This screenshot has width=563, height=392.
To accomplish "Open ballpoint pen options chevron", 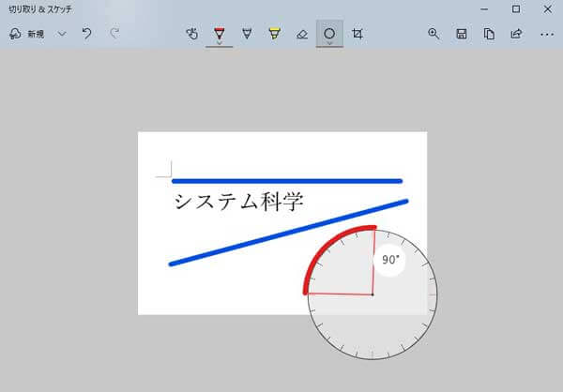I will coord(219,43).
